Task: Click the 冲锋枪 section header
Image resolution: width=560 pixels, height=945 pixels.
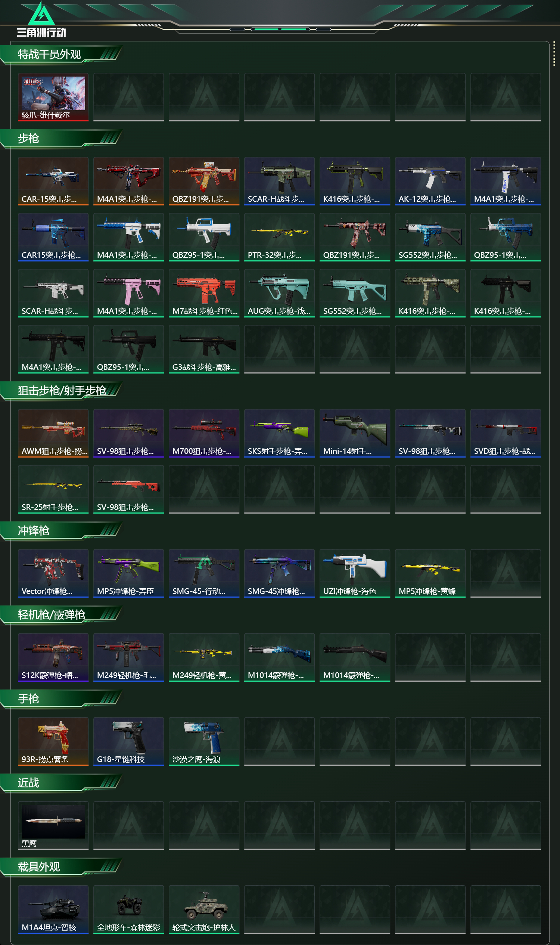Action: (34, 530)
